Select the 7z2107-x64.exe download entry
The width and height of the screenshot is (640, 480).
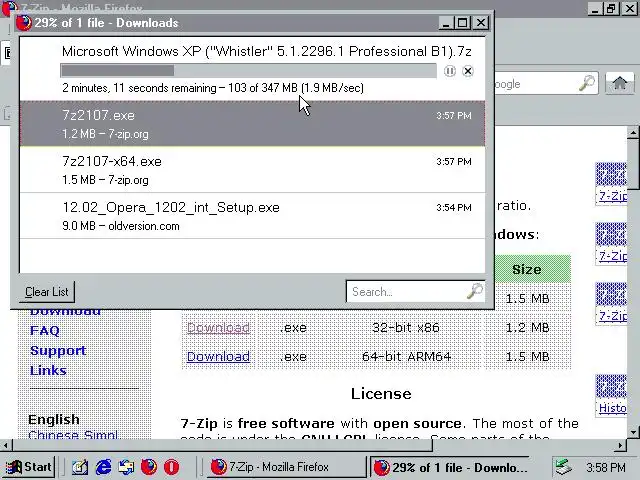pos(252,170)
